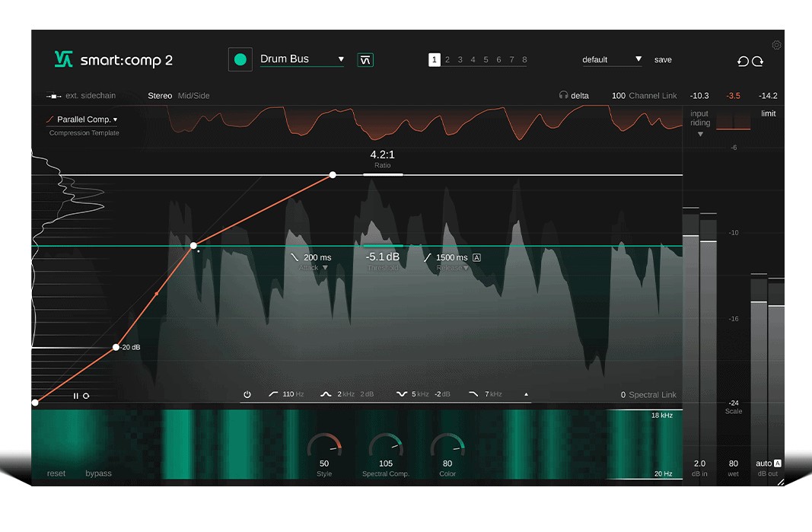Toggle delta listening
Screen dimensions: 812x532
[579, 96]
